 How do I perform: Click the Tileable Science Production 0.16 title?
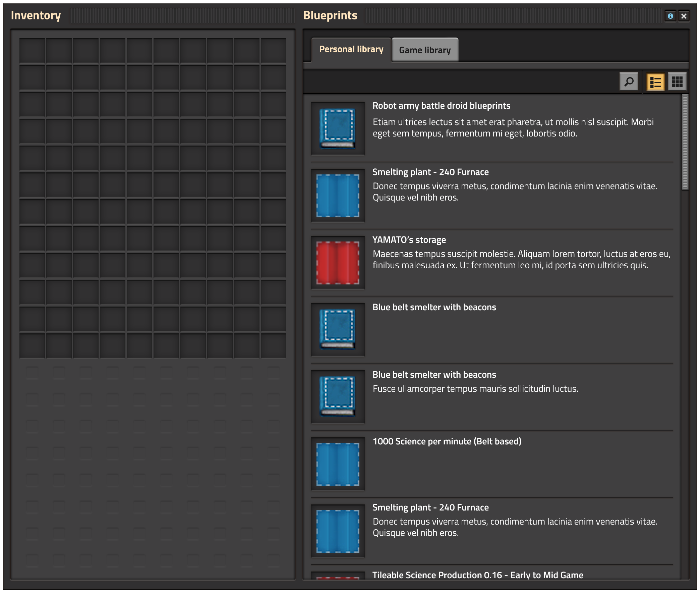tap(477, 575)
